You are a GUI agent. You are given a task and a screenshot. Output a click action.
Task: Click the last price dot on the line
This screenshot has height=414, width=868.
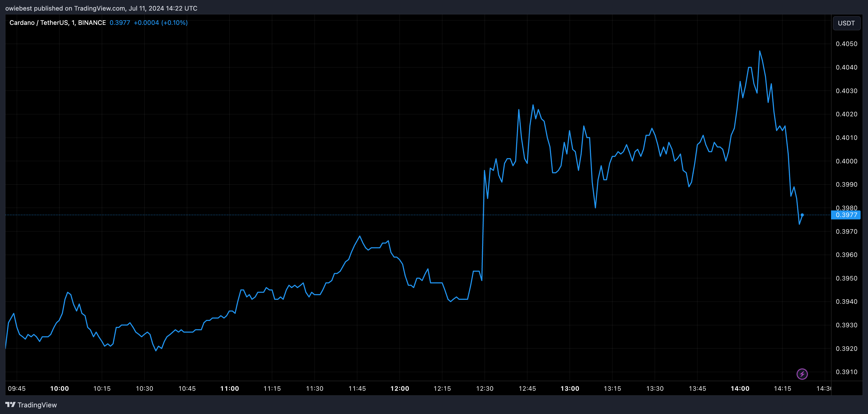point(802,215)
